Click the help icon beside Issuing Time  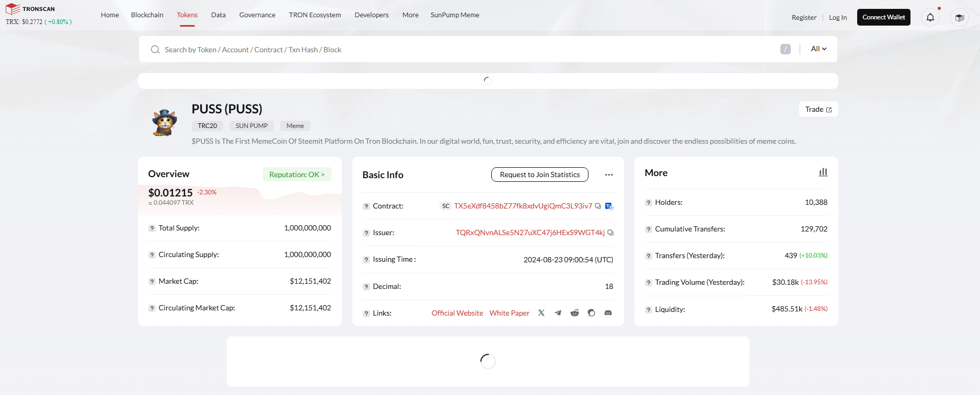click(366, 260)
